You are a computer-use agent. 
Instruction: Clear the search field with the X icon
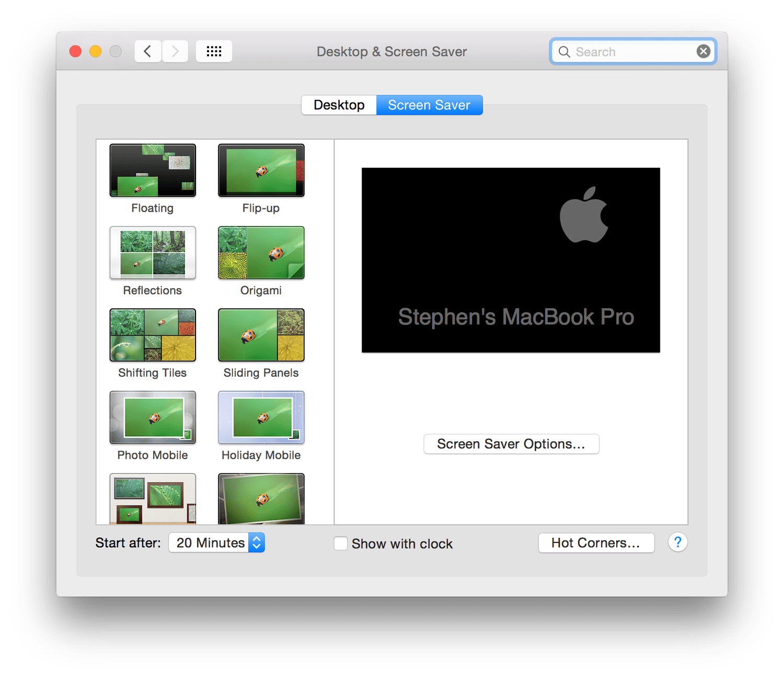point(704,51)
